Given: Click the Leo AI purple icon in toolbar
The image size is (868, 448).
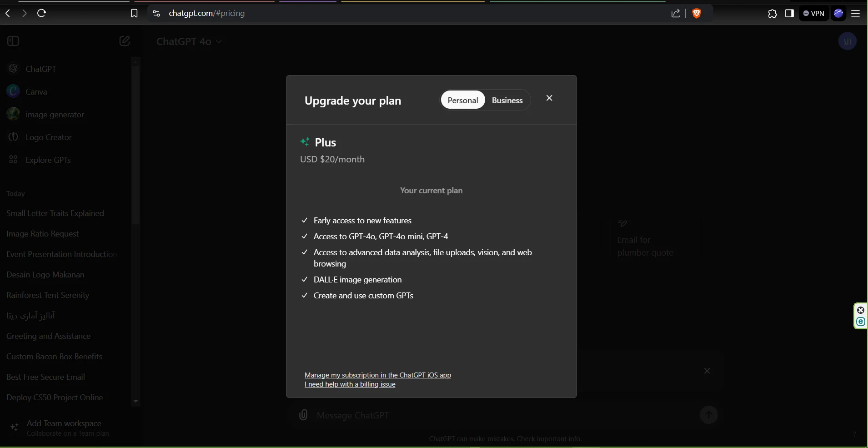Looking at the screenshot, I should pos(838,14).
